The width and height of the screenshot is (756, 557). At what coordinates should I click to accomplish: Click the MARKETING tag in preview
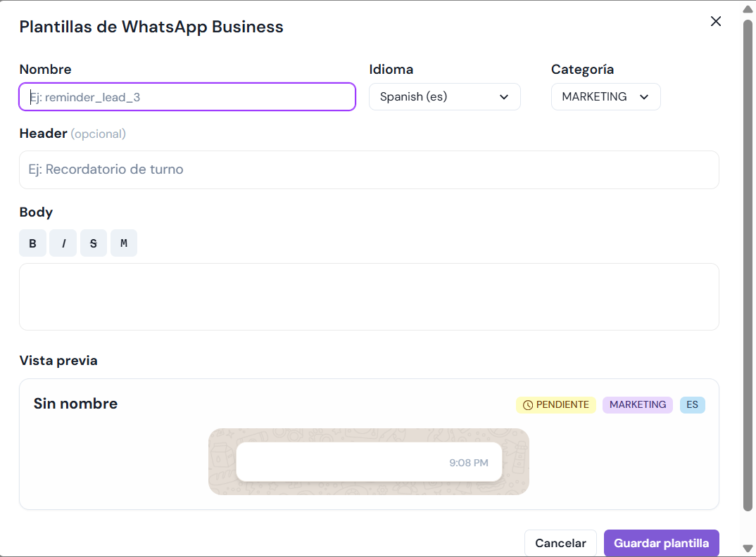pyautogui.click(x=637, y=405)
